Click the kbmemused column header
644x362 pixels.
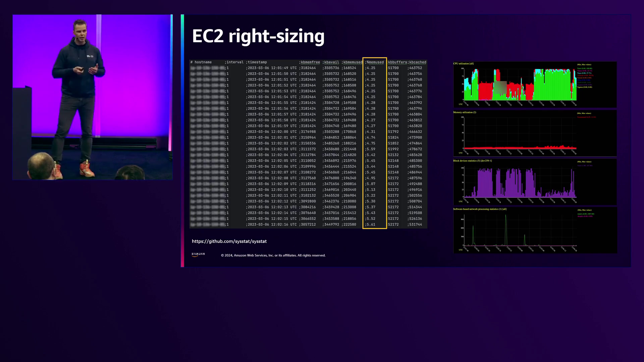[353, 62]
